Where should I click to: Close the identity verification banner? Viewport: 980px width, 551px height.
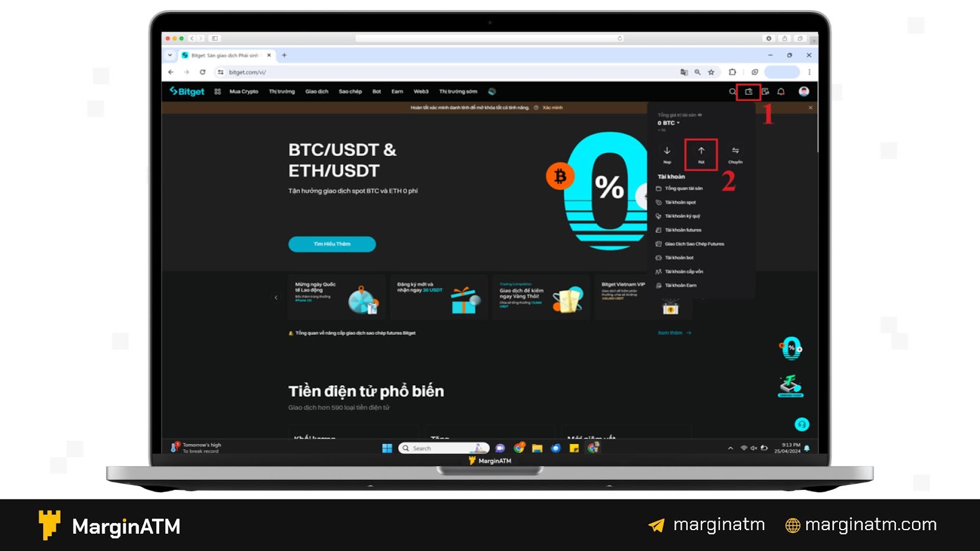(810, 108)
